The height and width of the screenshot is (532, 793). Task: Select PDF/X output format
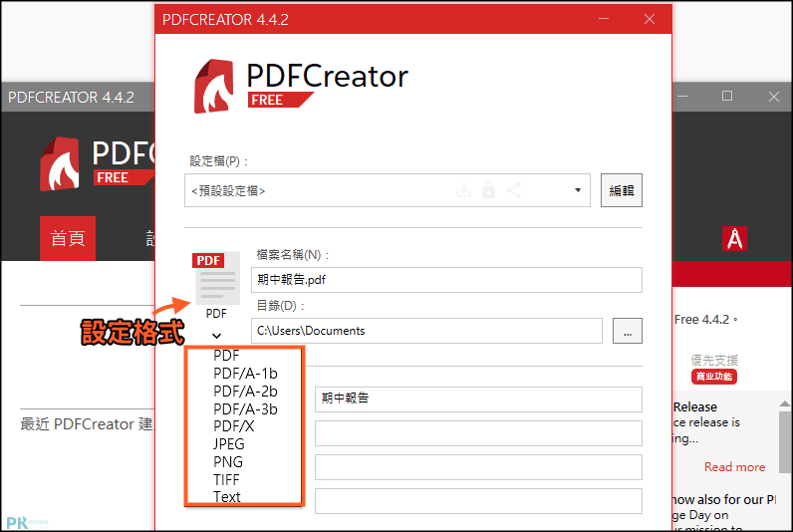pos(234,426)
